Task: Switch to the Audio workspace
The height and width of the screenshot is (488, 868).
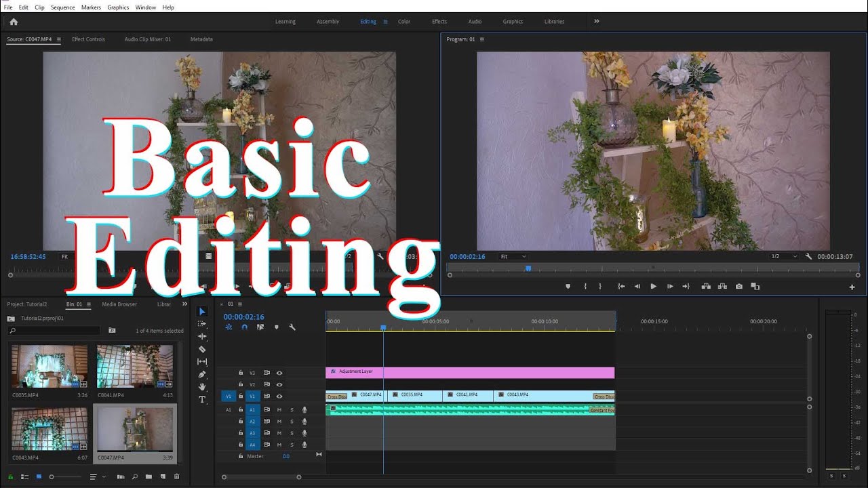Action: 475,22
